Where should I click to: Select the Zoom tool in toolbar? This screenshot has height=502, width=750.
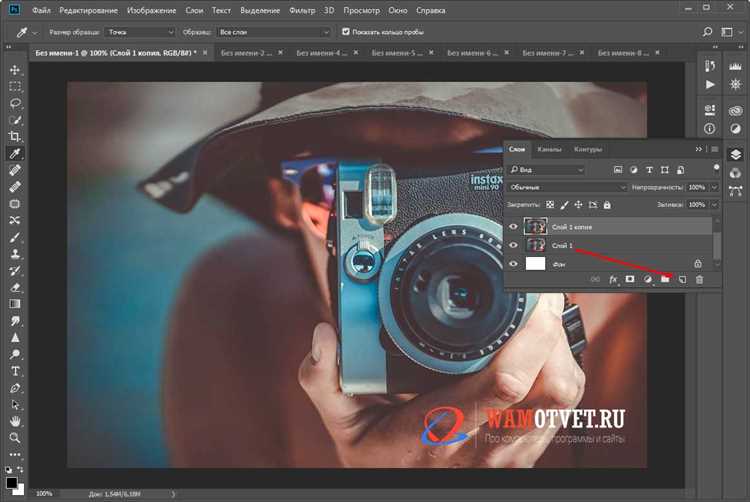[15, 438]
